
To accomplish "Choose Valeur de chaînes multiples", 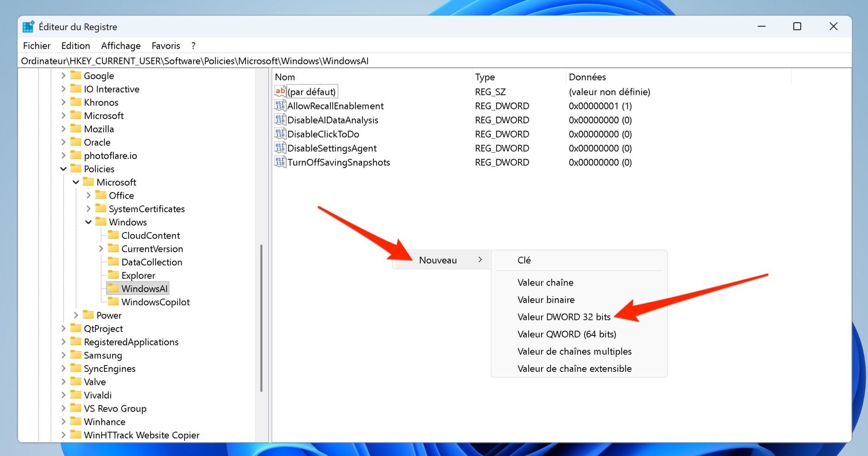I will coord(574,351).
